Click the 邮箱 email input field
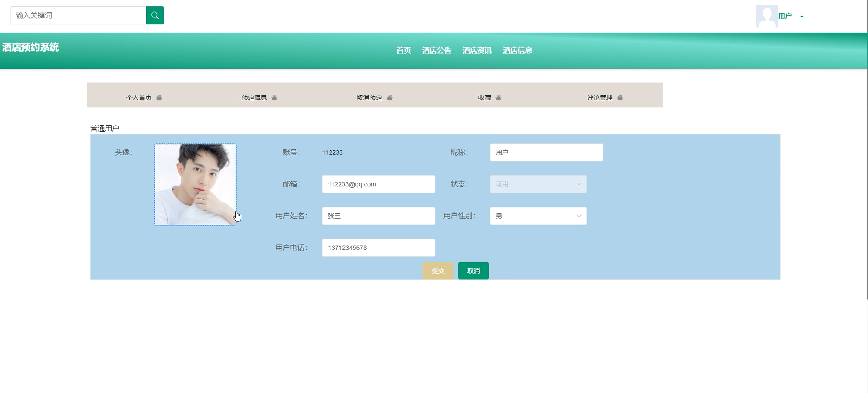 pos(378,184)
